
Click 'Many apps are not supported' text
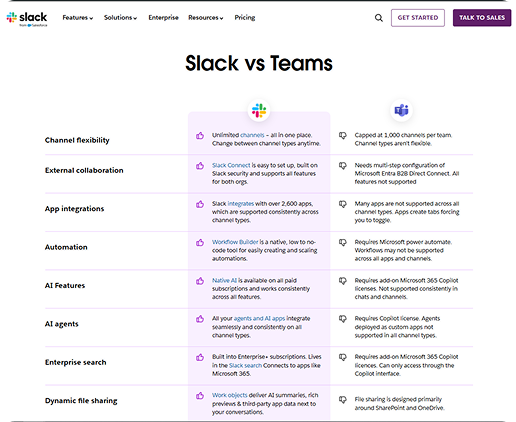[x=391, y=204]
